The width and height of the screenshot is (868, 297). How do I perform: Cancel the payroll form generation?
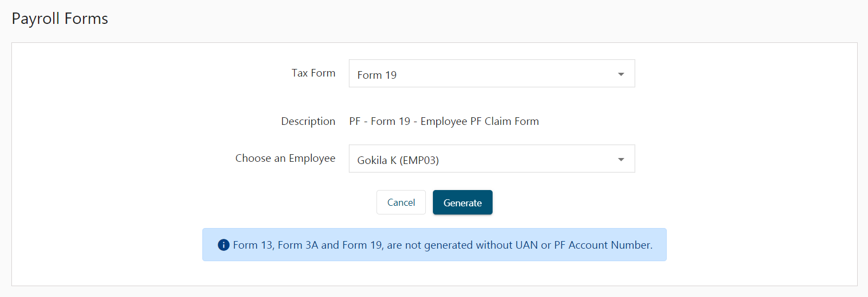(x=401, y=203)
